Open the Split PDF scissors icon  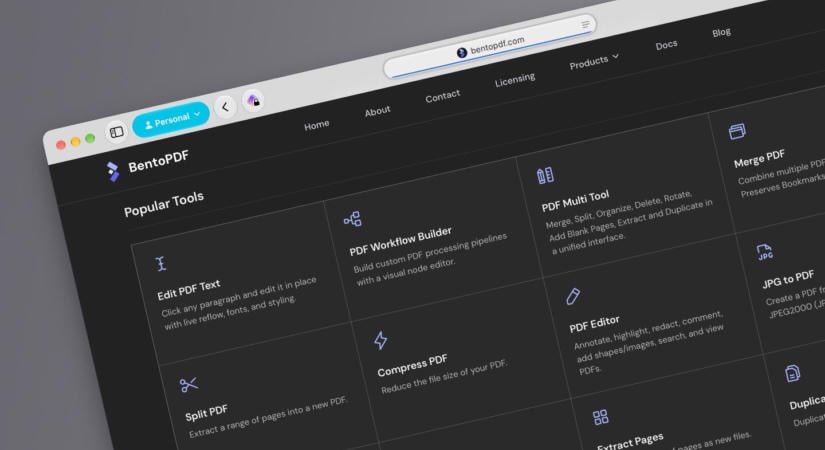188,385
